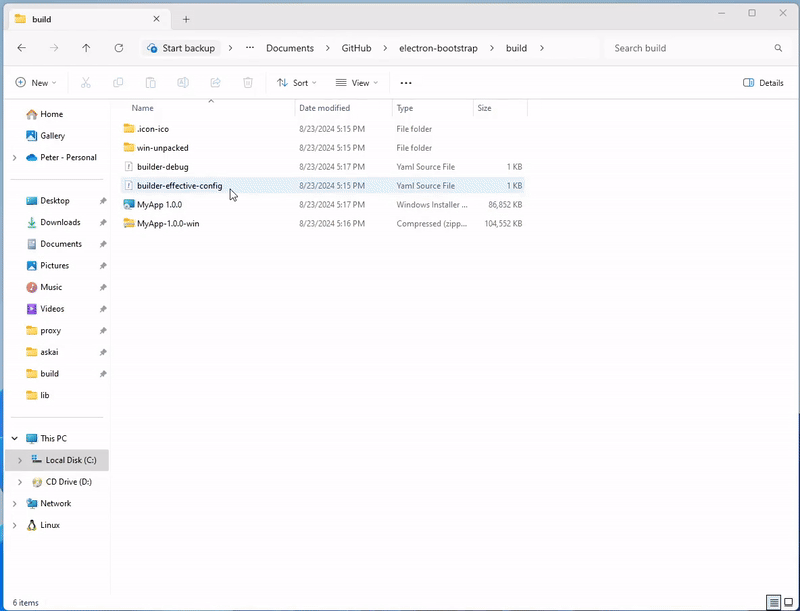Click the Delete trash can icon
The image size is (800, 611).
(x=248, y=83)
